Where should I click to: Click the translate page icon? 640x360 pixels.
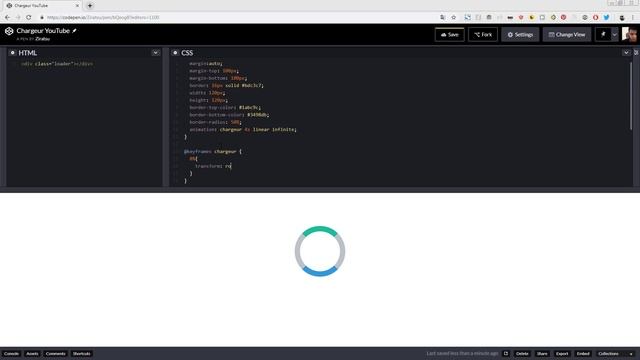point(442,18)
